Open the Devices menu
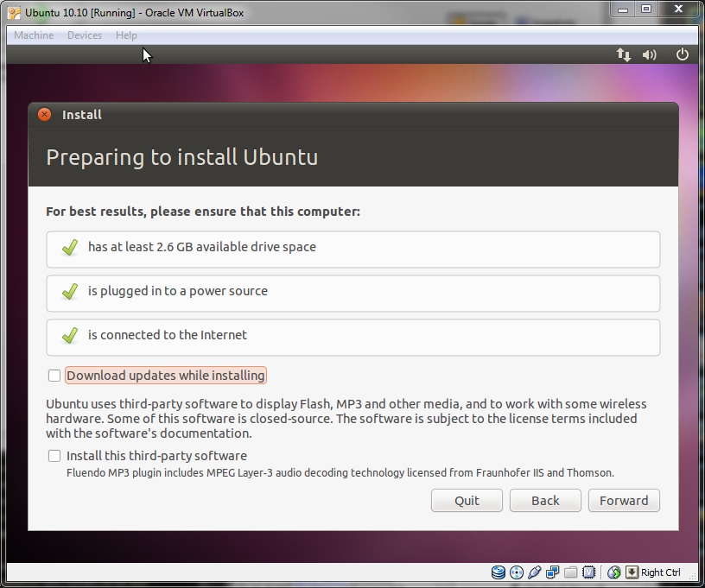This screenshot has height=588, width=705. [85, 35]
